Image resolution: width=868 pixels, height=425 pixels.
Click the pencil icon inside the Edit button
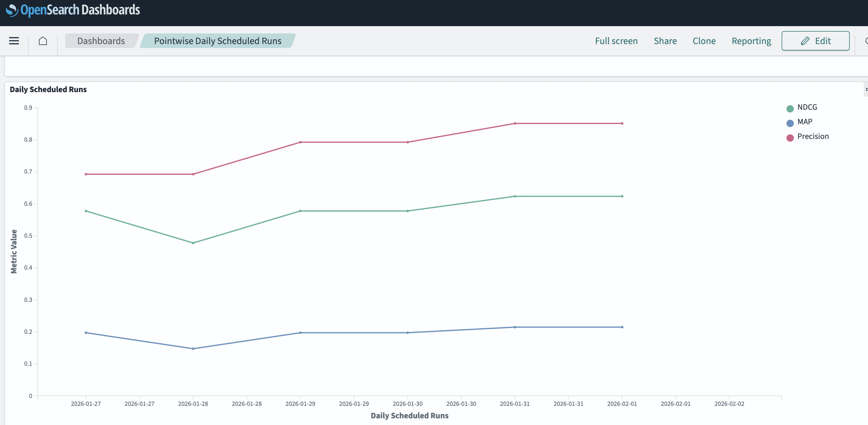(805, 41)
